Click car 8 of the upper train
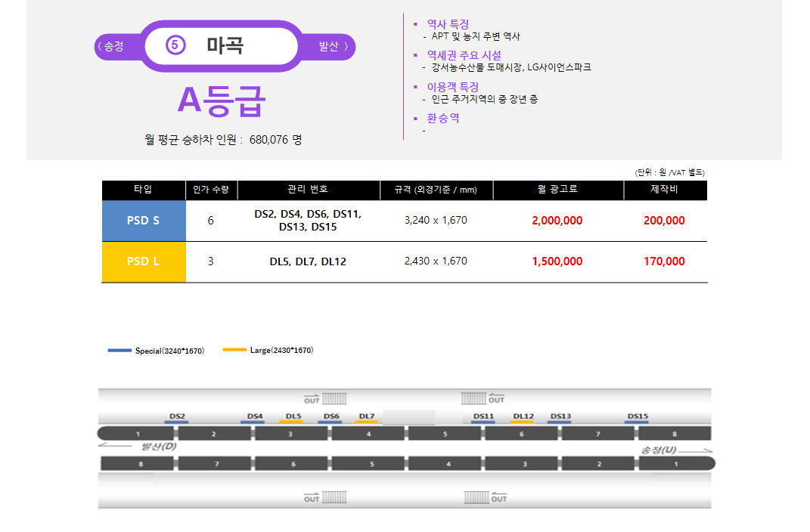 click(675, 434)
